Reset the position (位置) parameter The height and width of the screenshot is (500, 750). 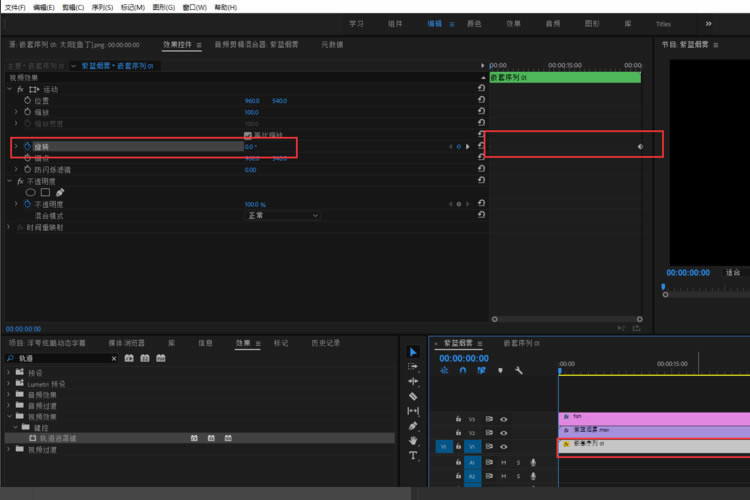pos(481,101)
